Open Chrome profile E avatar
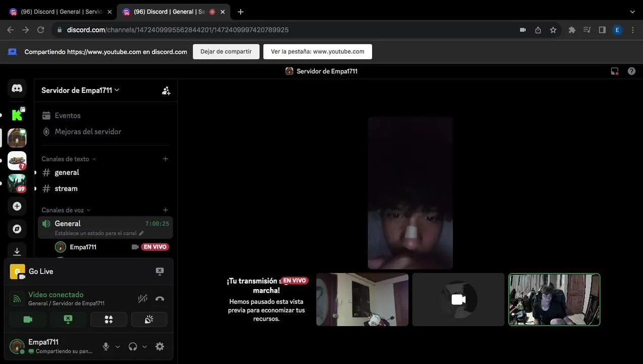 point(617,30)
